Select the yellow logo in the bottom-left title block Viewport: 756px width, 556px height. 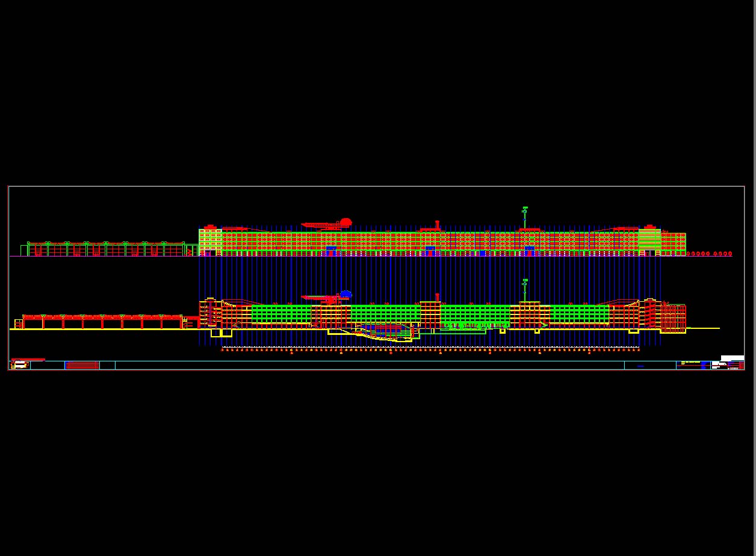click(x=20, y=365)
